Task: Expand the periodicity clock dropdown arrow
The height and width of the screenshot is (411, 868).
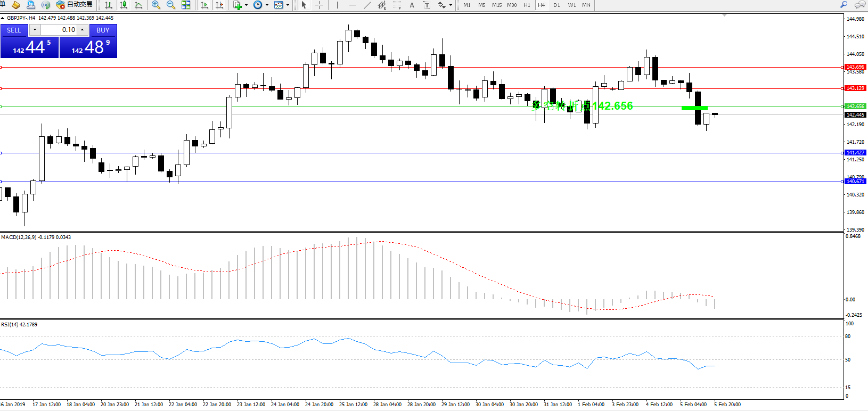Action: click(x=267, y=5)
